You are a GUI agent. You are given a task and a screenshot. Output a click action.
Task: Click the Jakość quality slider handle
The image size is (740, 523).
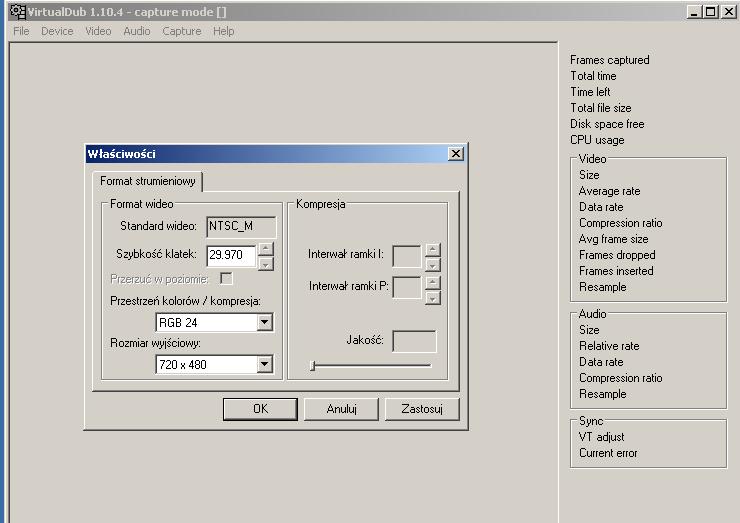click(x=312, y=366)
